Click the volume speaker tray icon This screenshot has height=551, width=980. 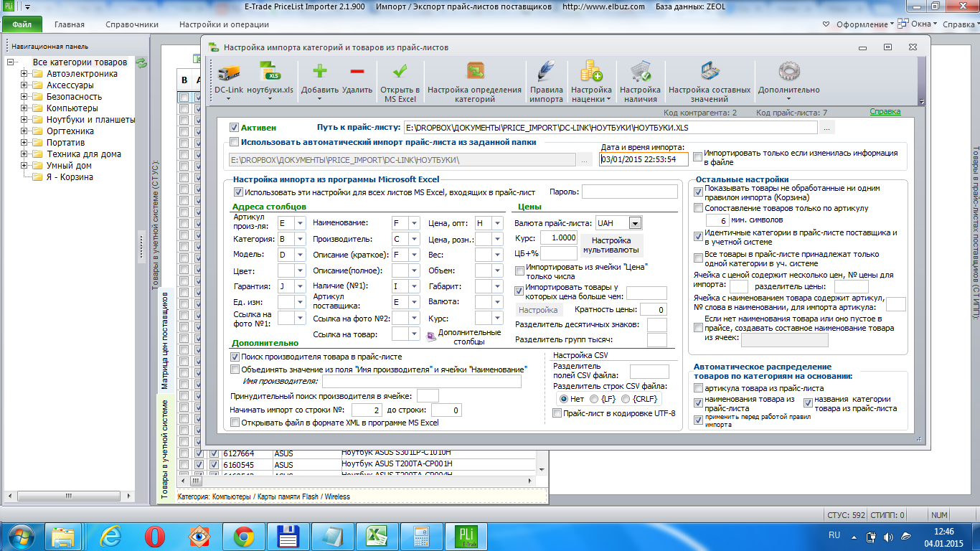click(x=889, y=537)
